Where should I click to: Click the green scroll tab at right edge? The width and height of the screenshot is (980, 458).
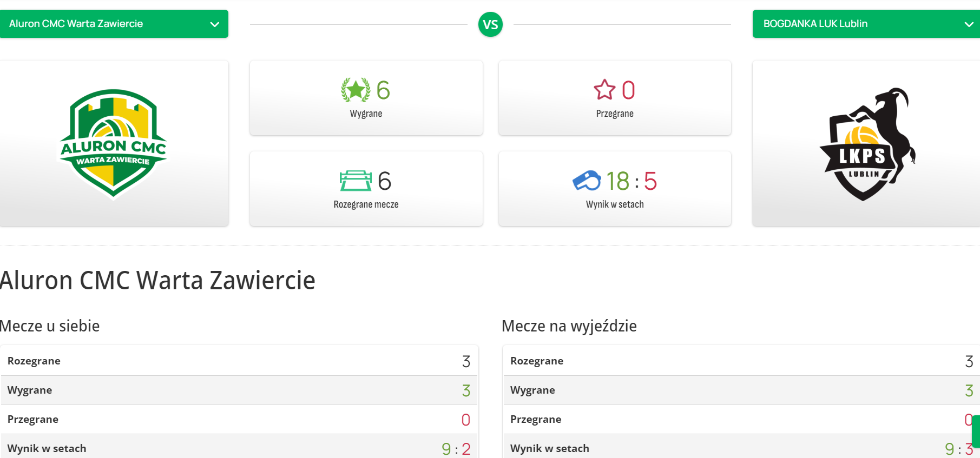pyautogui.click(x=976, y=431)
